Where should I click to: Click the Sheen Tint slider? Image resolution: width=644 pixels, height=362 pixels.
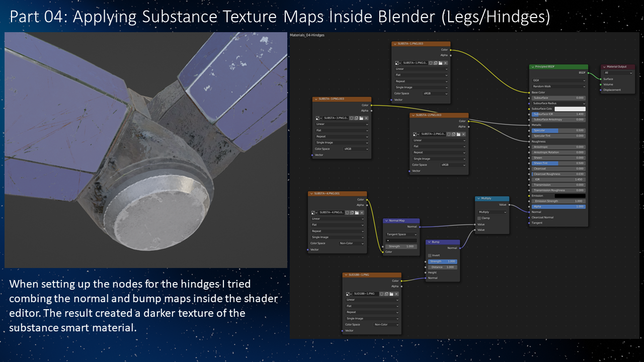point(558,163)
